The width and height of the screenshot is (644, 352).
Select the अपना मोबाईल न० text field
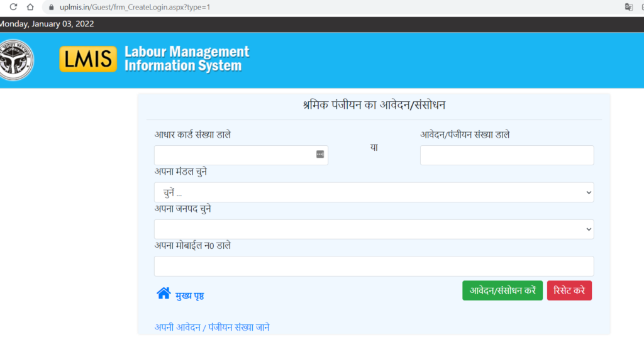point(374,266)
